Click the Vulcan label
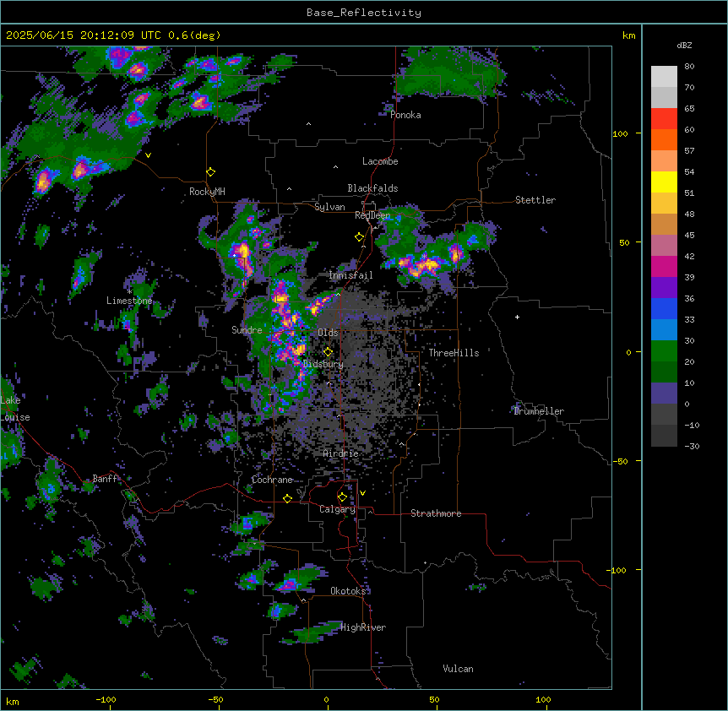This screenshot has height=711, width=728. [x=459, y=669]
